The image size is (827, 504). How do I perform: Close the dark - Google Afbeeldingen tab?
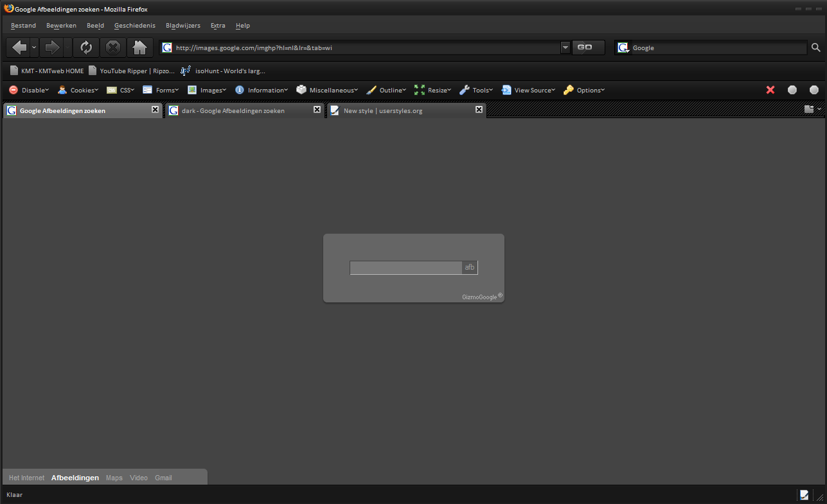[x=317, y=110]
